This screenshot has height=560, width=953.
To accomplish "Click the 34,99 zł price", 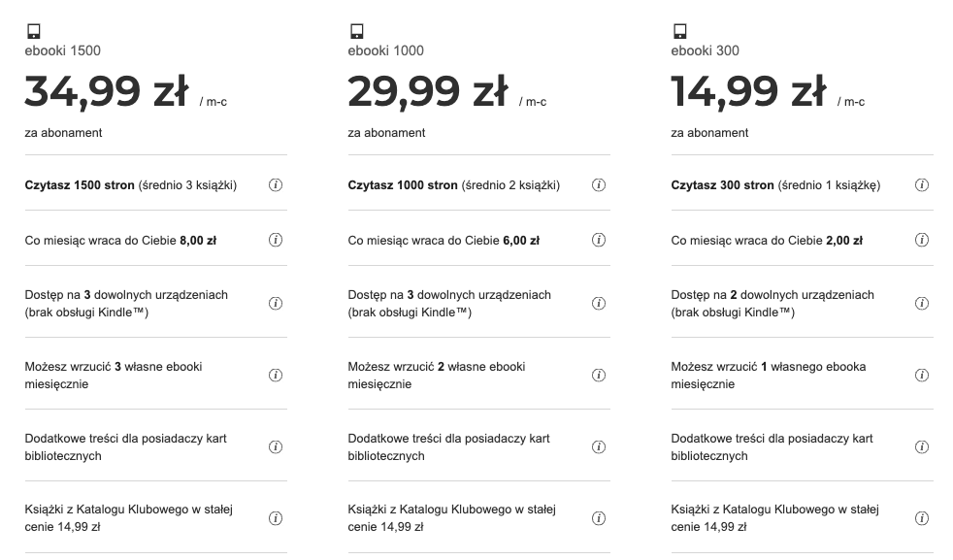I will (x=106, y=92).
